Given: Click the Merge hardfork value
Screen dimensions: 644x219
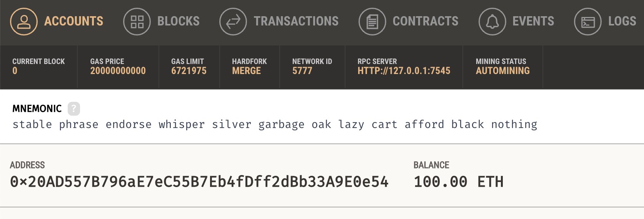Looking at the screenshot, I should [246, 71].
